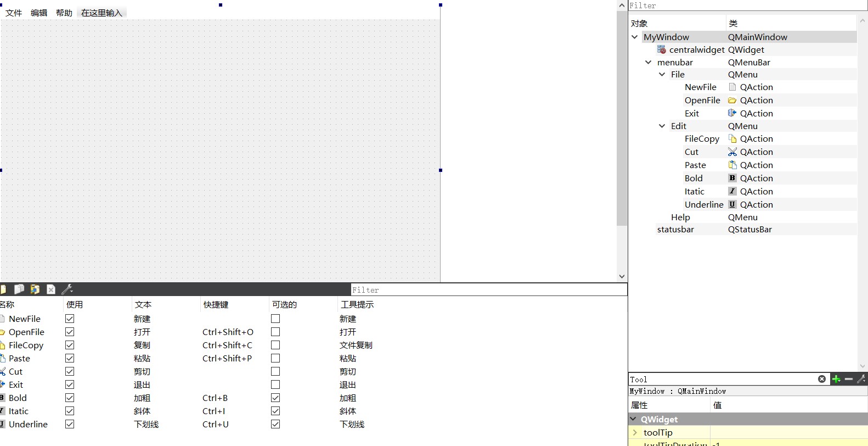This screenshot has width=868, height=446.
Task: Collapse the menubar tree node
Action: tap(649, 62)
